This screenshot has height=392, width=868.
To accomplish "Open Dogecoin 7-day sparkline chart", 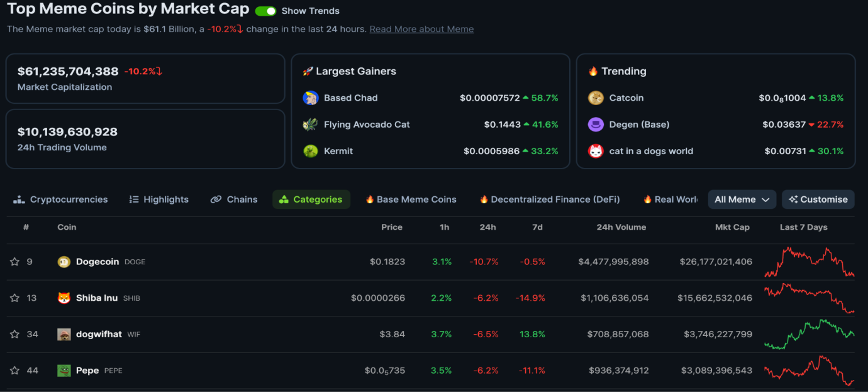I will 810,262.
